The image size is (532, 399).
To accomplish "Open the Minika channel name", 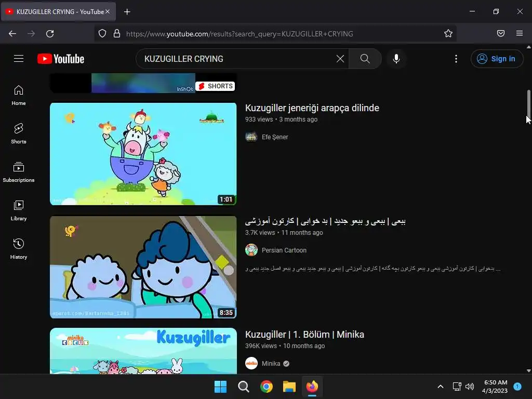I will pyautogui.click(x=271, y=364).
